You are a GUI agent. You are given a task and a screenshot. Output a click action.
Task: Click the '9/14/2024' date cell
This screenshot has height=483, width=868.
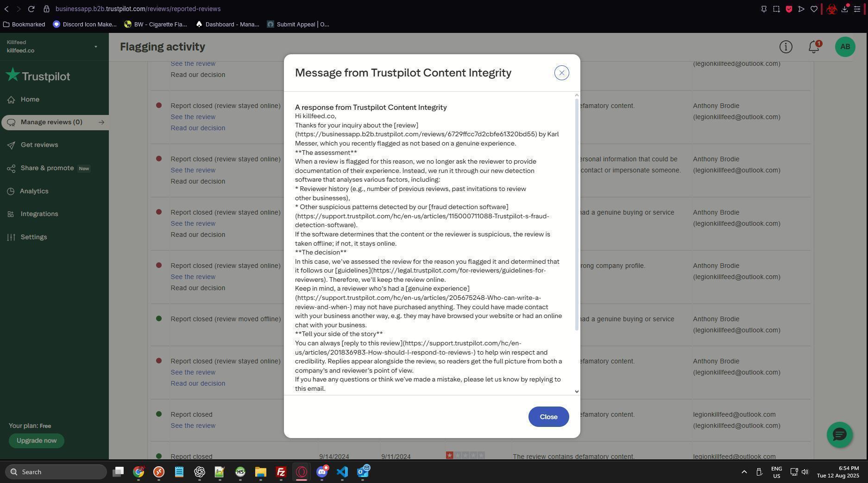coord(333,457)
